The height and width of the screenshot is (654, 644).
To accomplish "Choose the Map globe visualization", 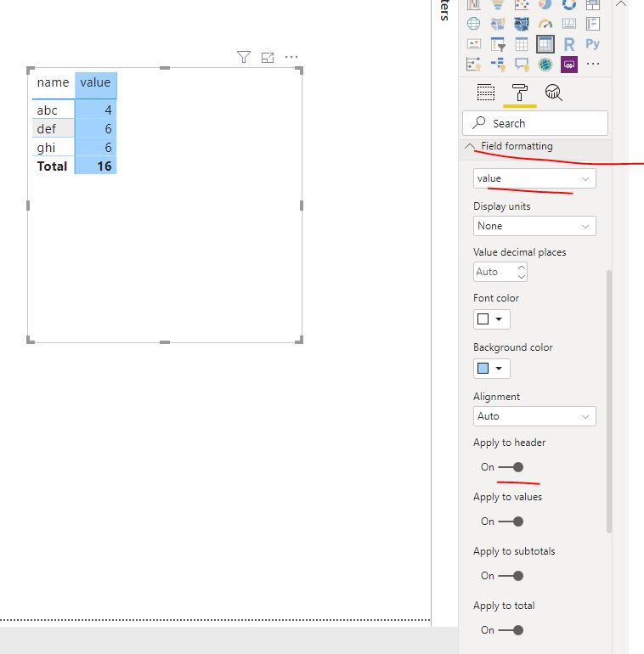I will 474,24.
